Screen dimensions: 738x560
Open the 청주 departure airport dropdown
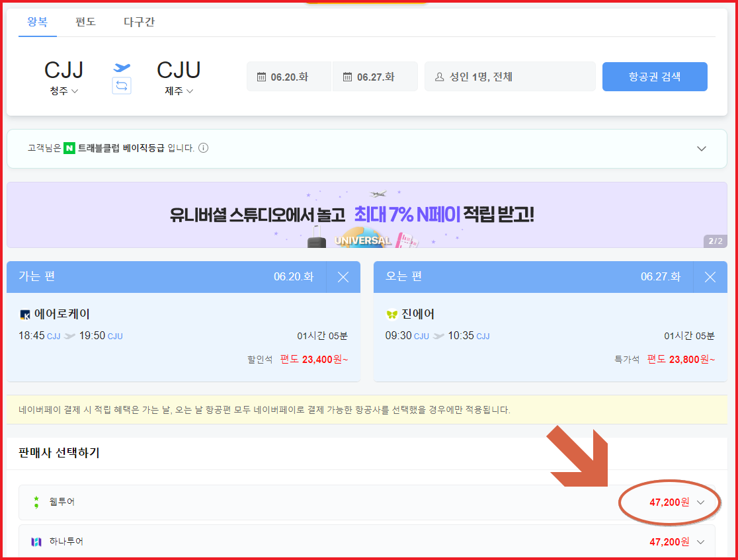64,91
